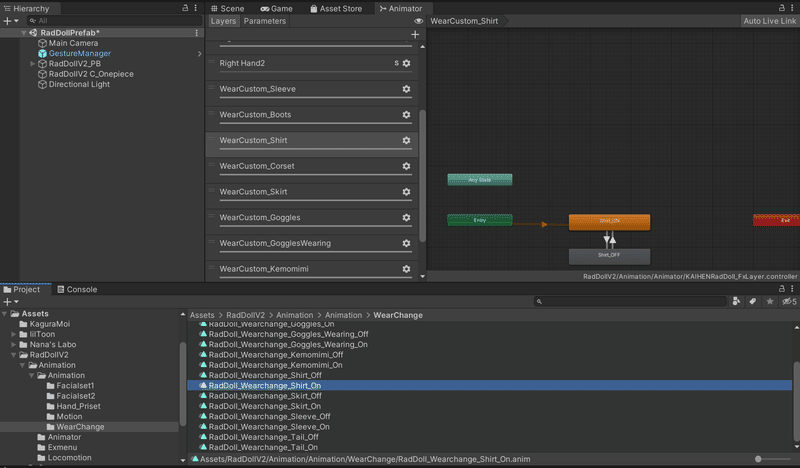Open GestureManager prefab with chevron arrow

(199, 54)
